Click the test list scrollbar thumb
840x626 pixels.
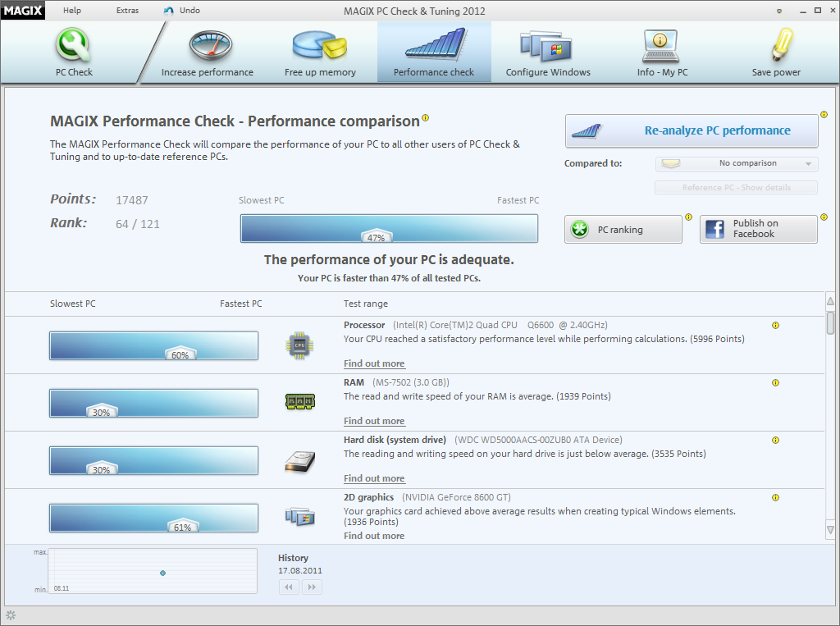pyautogui.click(x=830, y=322)
